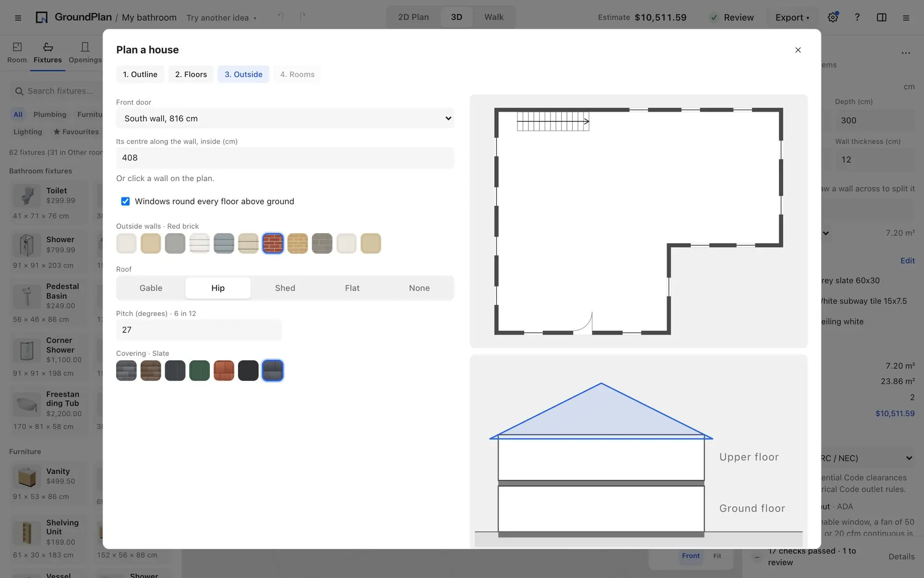This screenshot has height=578, width=924.
Task: Open the Details link for checks
Action: coord(901,557)
